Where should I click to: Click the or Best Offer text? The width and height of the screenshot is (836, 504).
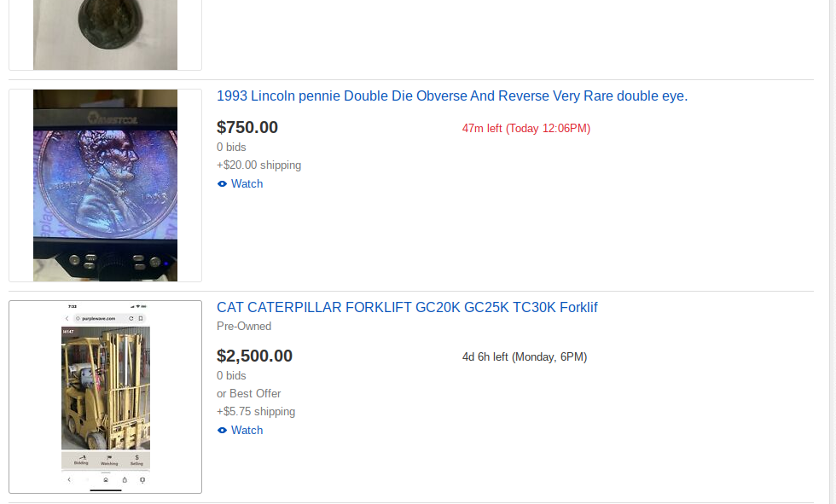[x=248, y=394]
